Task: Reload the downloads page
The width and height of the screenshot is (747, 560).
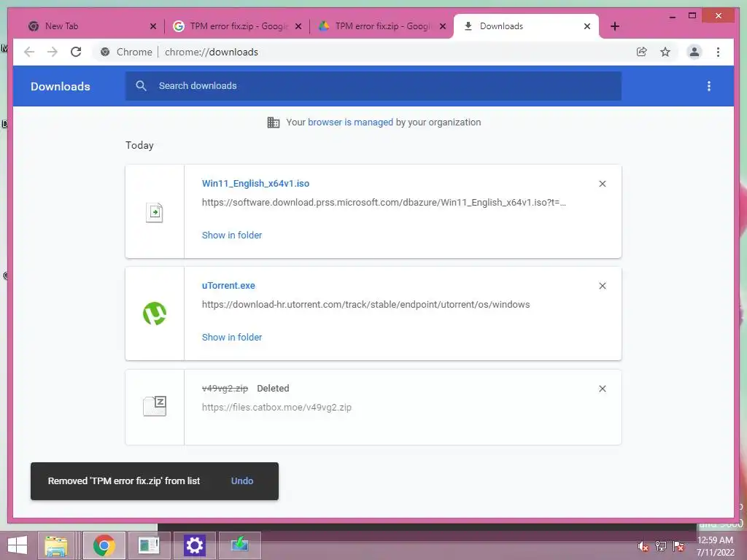Action: (76, 52)
